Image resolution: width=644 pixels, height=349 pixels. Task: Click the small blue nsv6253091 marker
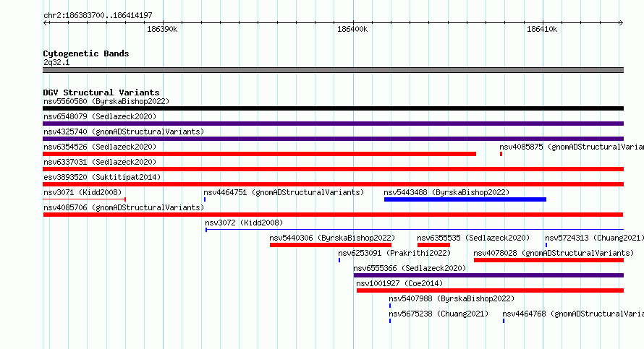[339, 260]
